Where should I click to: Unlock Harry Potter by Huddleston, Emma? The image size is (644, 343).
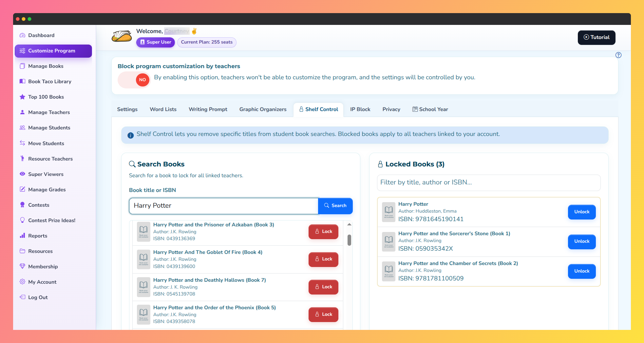tap(581, 212)
